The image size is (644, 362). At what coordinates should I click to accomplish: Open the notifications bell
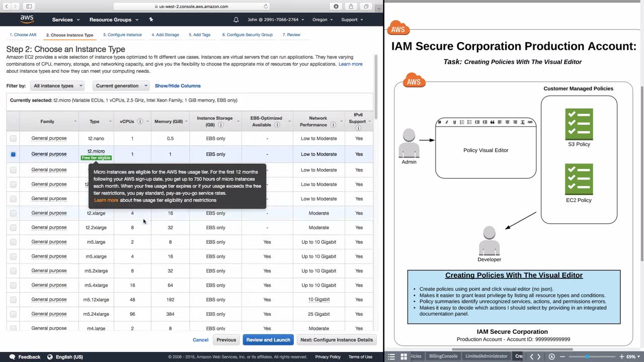[236, 20]
